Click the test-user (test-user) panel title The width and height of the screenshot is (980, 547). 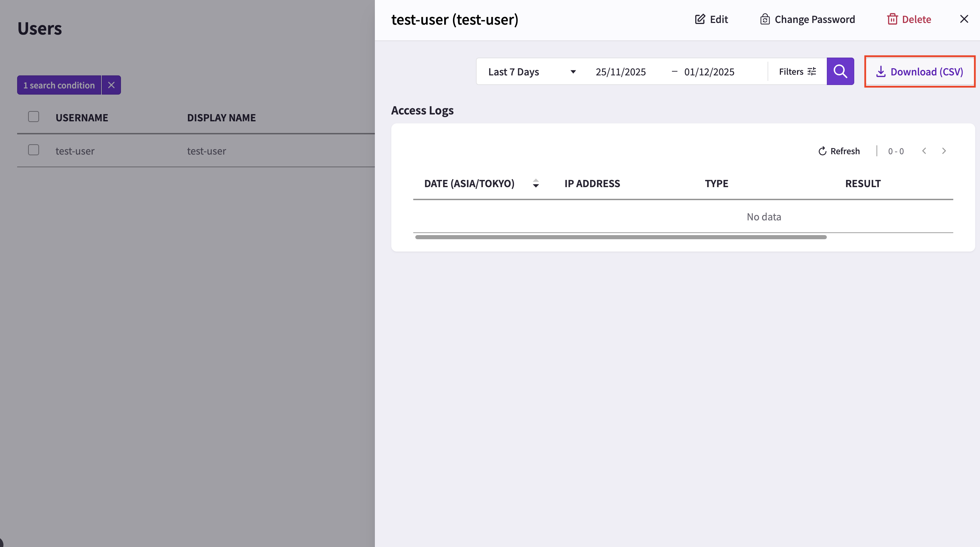455,20
